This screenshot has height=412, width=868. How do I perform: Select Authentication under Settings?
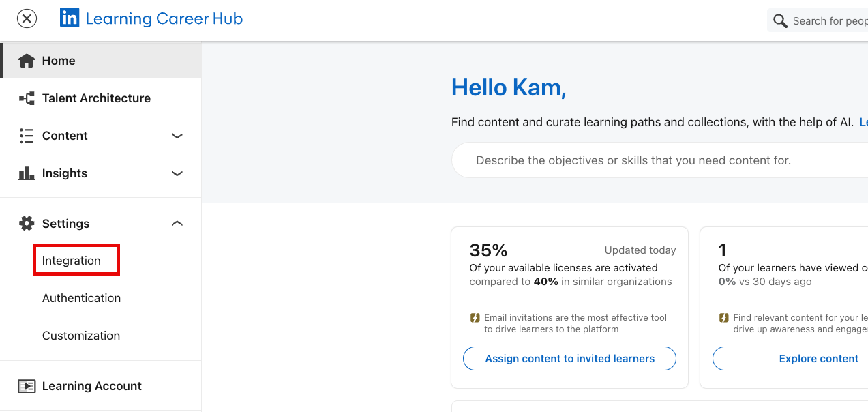coord(81,298)
